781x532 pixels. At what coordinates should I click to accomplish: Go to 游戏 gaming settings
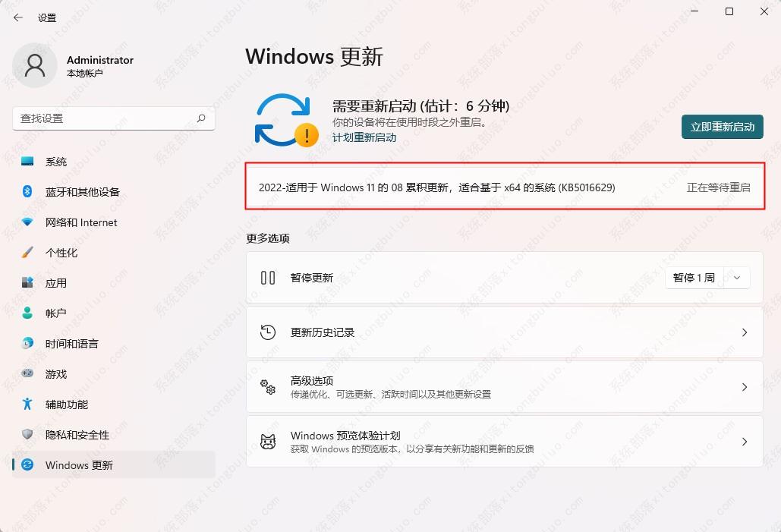coord(55,374)
